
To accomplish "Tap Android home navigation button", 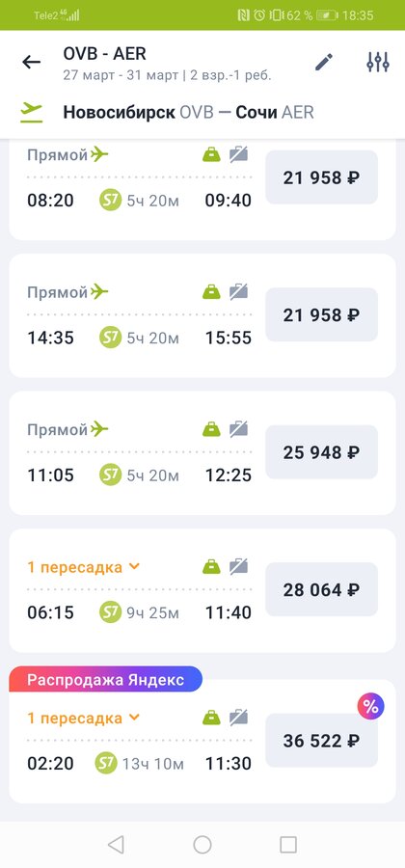I will [x=202, y=845].
